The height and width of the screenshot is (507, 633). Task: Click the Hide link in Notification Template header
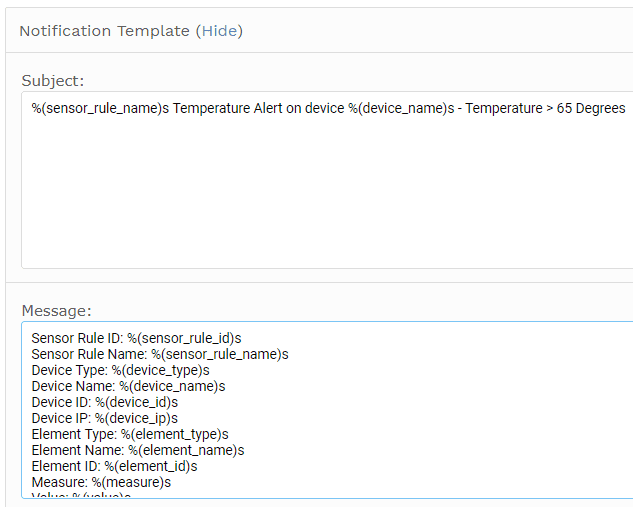pos(220,31)
